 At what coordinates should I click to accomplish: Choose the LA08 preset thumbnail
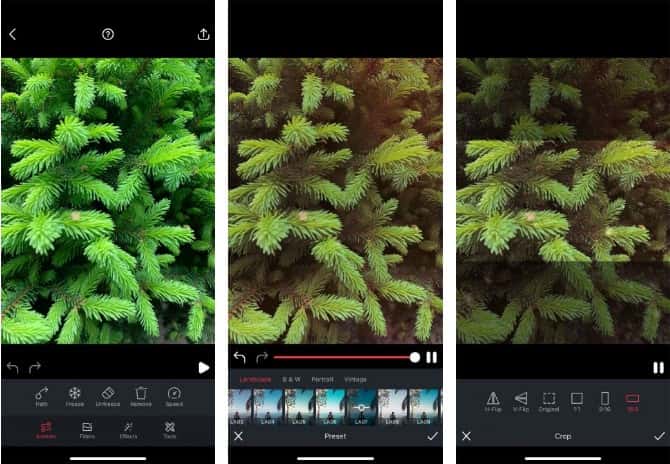[x=393, y=407]
